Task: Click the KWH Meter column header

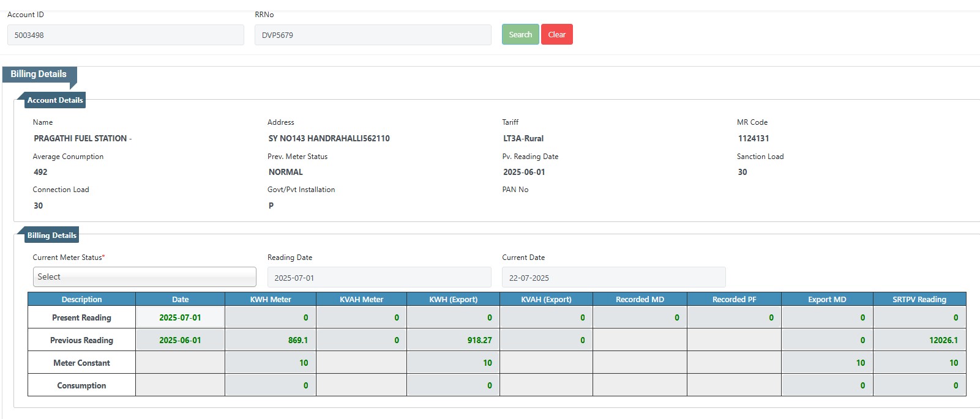Action: click(271, 299)
